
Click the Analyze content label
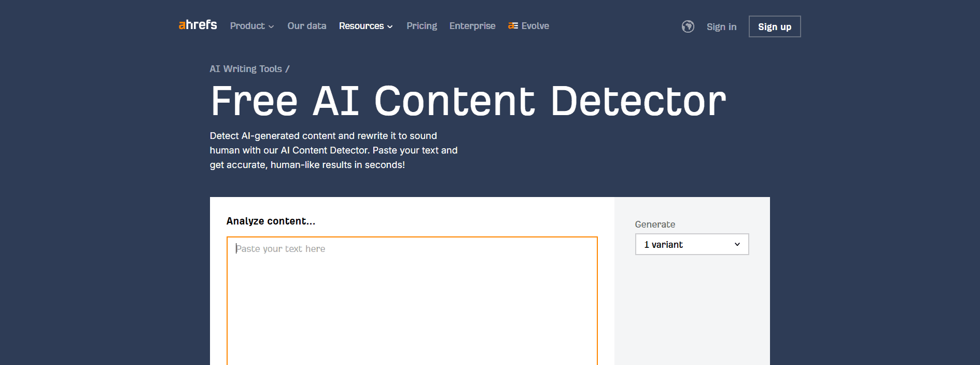pyautogui.click(x=271, y=221)
